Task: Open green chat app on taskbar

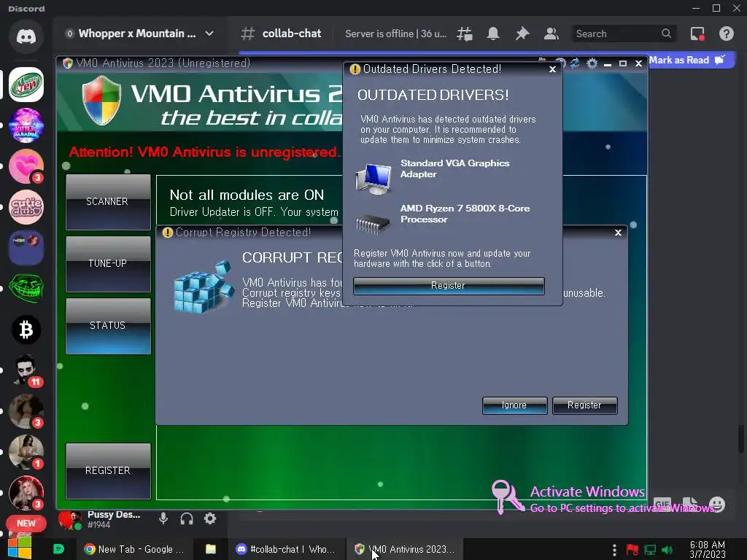Action: [58, 549]
